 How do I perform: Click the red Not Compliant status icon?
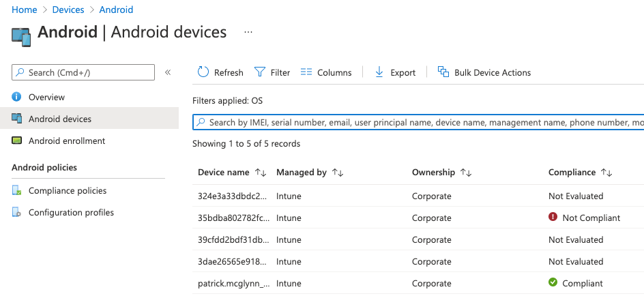point(553,217)
